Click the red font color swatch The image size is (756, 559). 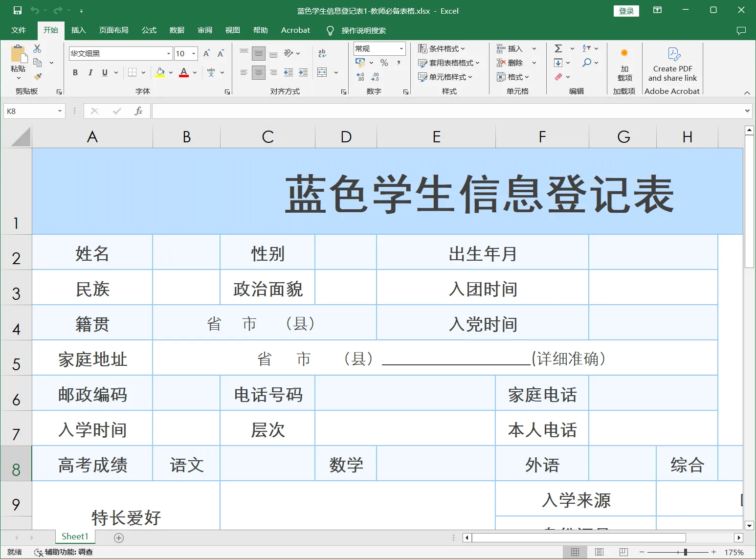(x=184, y=72)
